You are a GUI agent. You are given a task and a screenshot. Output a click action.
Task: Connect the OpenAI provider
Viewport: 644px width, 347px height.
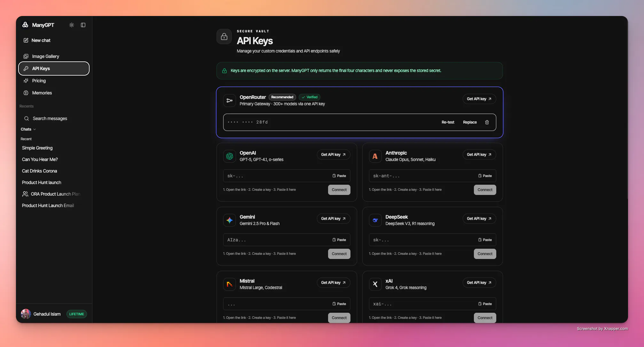[339, 190]
